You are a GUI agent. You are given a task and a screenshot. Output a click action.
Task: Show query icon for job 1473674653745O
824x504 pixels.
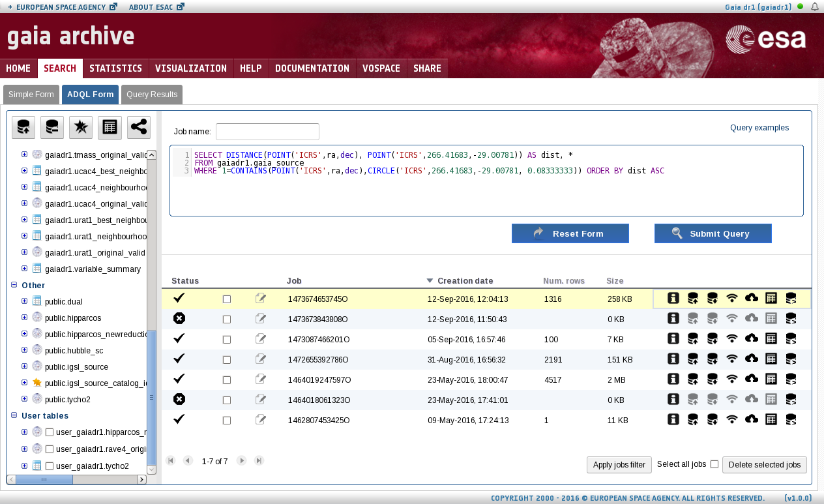click(x=791, y=298)
